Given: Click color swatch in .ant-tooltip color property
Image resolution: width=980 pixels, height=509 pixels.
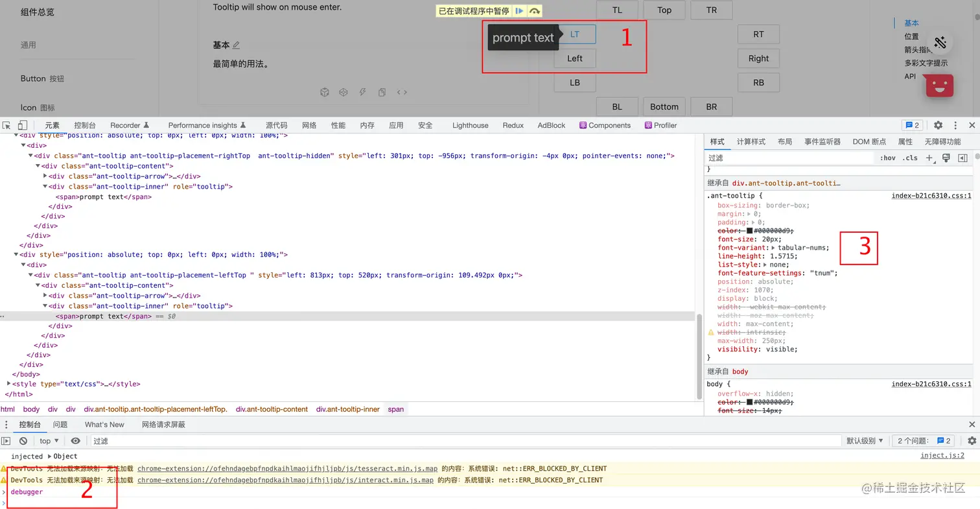Looking at the screenshot, I should (x=750, y=231).
